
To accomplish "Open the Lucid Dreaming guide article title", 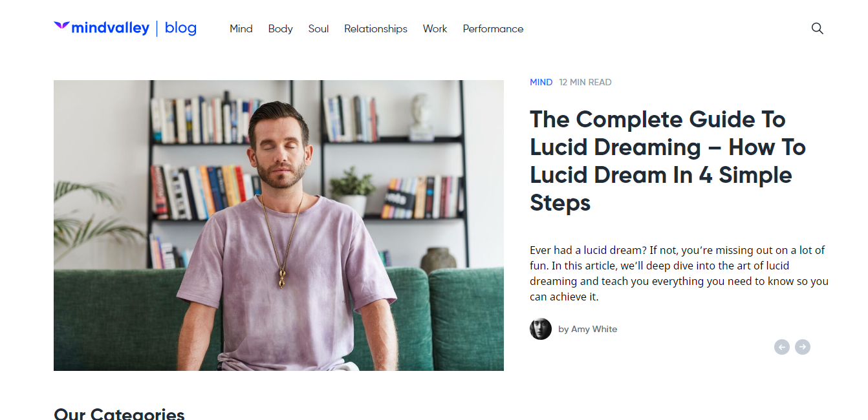I will pos(667,161).
